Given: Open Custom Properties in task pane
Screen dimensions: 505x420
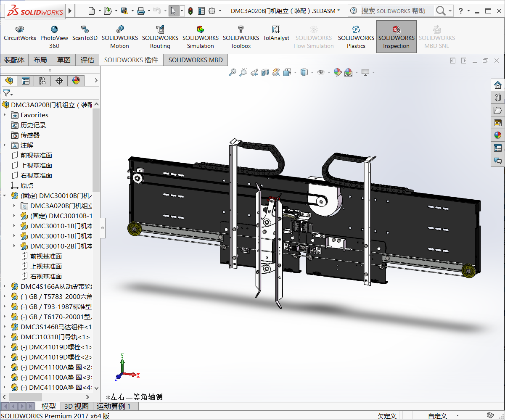Looking at the screenshot, I should (x=498, y=148).
